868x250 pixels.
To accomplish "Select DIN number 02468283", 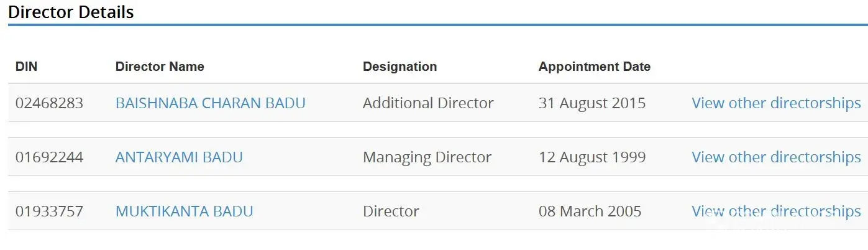I will click(49, 103).
